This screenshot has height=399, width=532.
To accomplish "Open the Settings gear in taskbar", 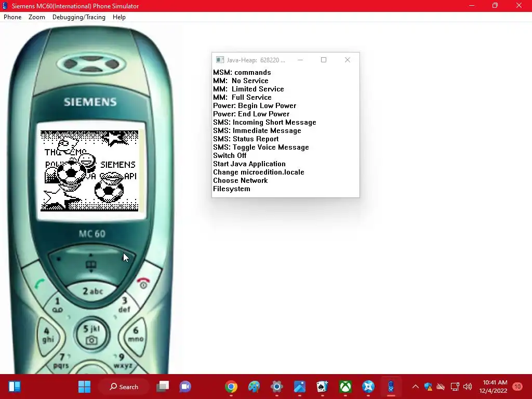I will point(277,387).
